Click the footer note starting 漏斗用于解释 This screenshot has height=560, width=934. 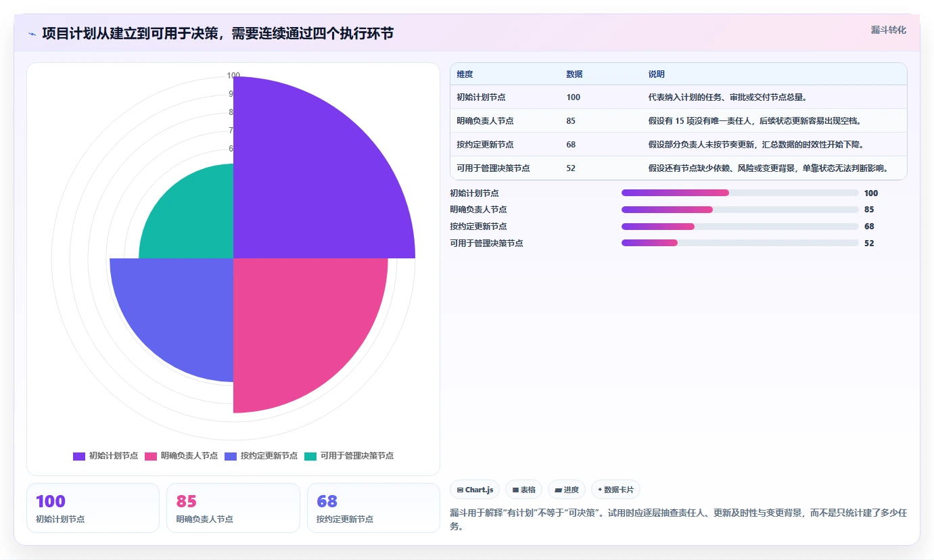coord(678,519)
